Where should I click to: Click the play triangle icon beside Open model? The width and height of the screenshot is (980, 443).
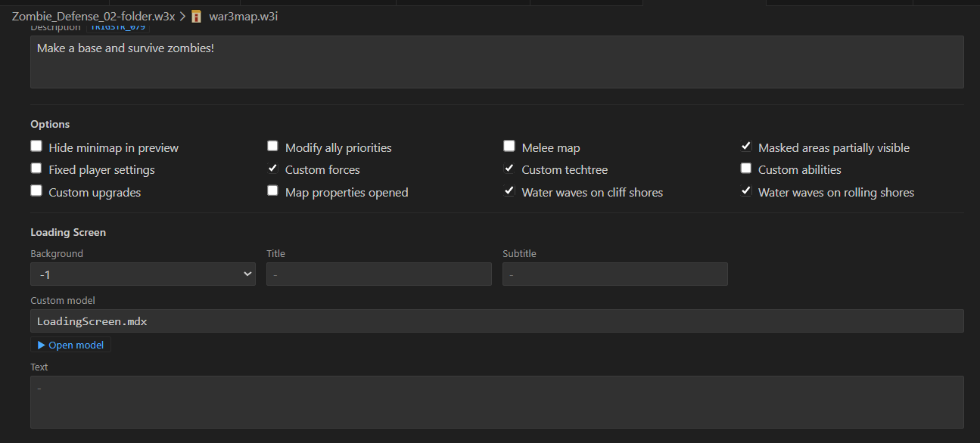(41, 345)
